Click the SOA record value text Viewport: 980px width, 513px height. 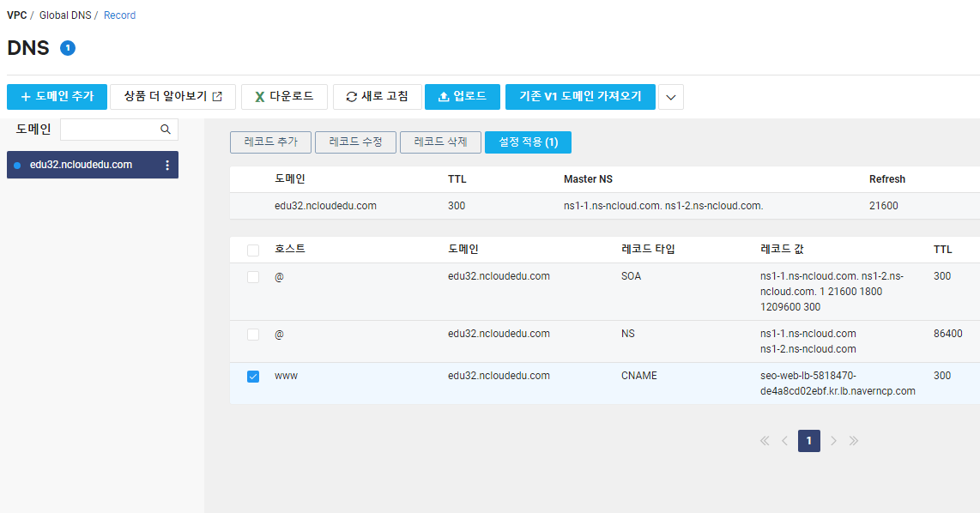click(x=832, y=291)
